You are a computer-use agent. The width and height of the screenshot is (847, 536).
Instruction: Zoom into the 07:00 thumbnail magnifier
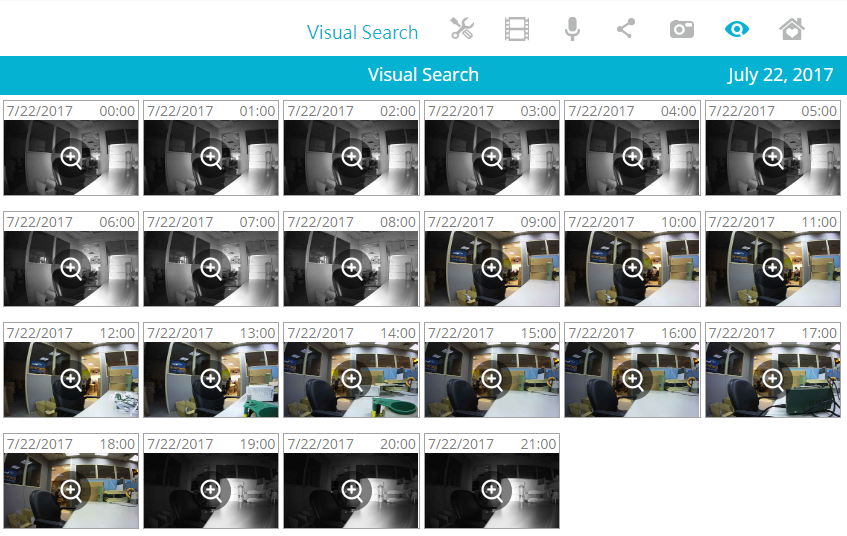click(211, 268)
